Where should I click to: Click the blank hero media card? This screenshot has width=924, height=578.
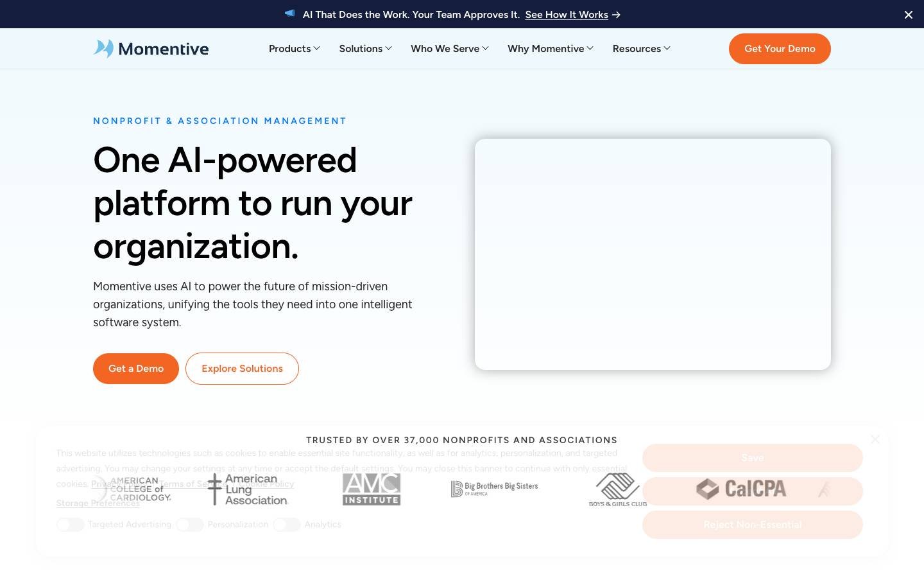(653, 254)
